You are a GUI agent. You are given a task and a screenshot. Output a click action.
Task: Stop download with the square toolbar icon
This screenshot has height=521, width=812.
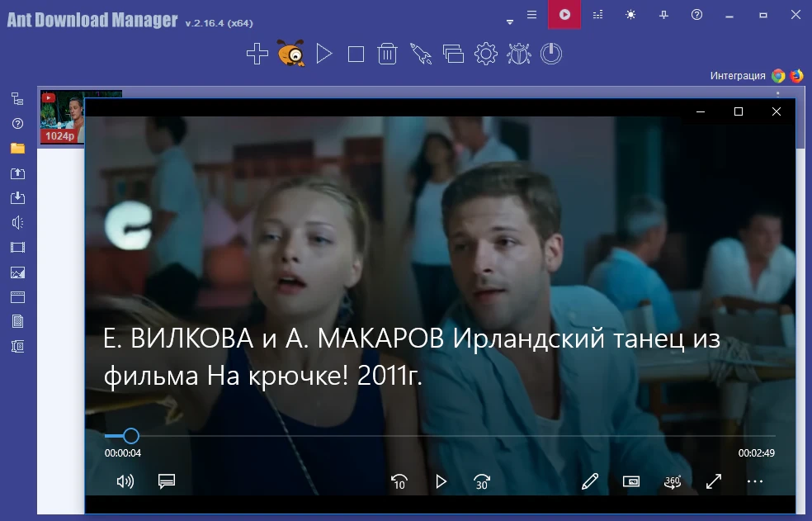[x=356, y=54]
